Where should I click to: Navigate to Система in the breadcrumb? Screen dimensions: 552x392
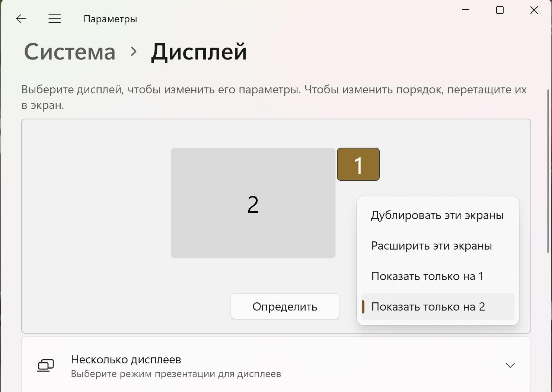(x=70, y=52)
